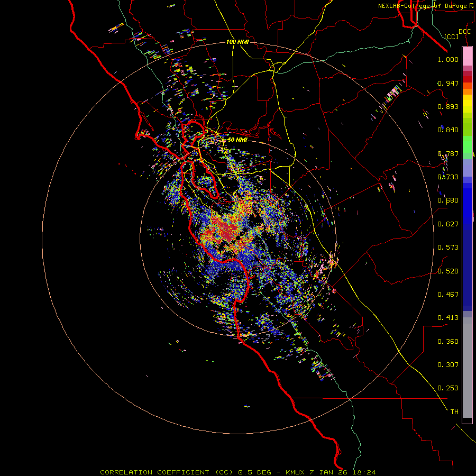This screenshot has height=476, width=476.
Task: Click the NEXLAB-College of DuPage credit text
Action: click(x=426, y=6)
